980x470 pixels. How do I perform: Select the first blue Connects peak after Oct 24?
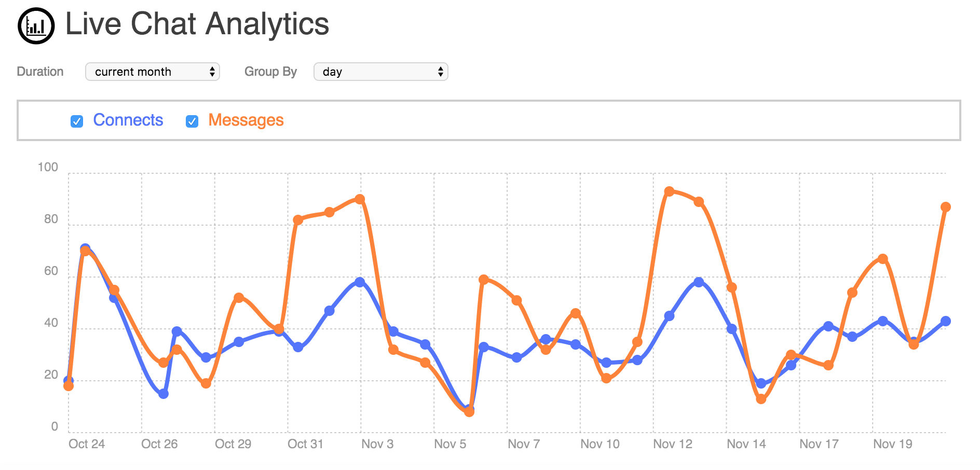(x=85, y=248)
